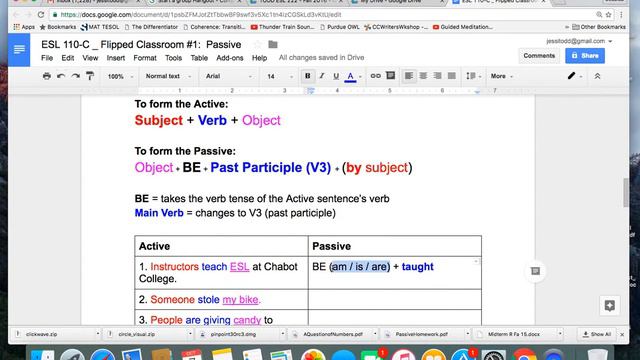Open the Purdue OWL bookmark

(340, 27)
